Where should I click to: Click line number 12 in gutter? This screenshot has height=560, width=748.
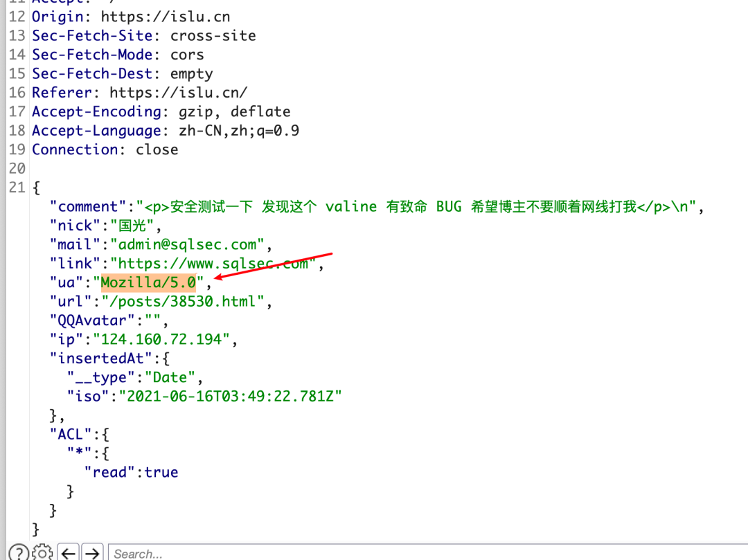(x=17, y=17)
